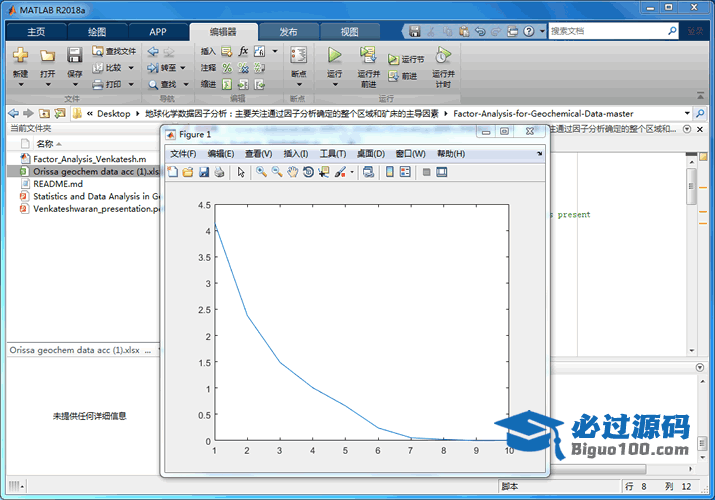Select Rotate 3D tool in Figure 1
This screenshot has height=500, width=715.
tap(308, 172)
